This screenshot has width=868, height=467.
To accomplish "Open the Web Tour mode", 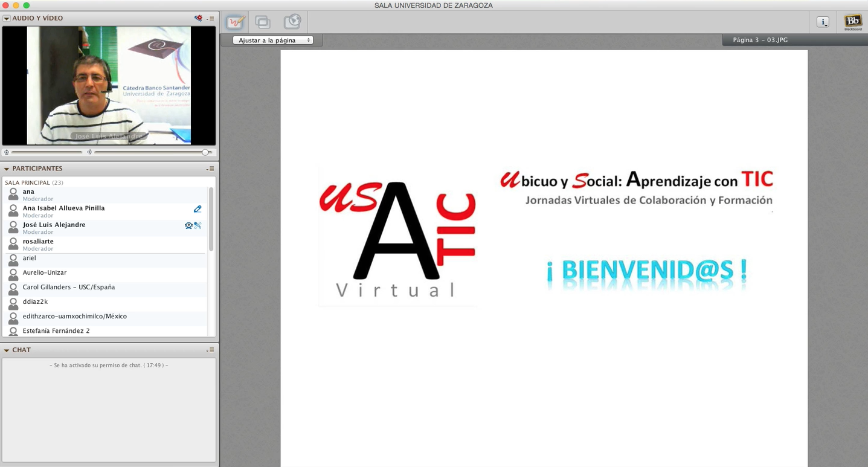I will [x=292, y=22].
